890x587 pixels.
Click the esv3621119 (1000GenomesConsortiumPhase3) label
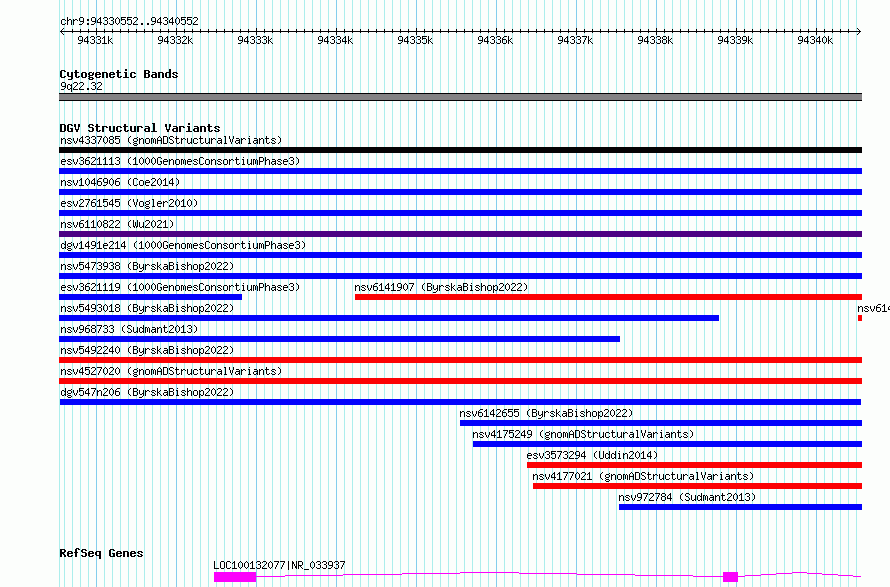[x=180, y=287]
